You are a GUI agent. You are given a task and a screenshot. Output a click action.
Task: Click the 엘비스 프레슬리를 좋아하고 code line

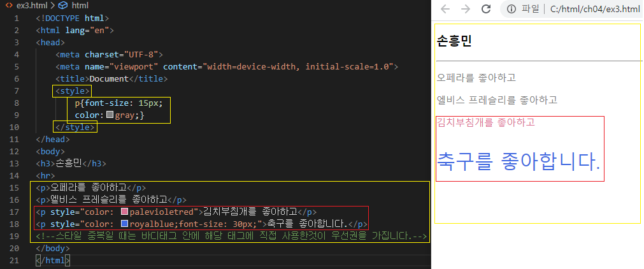coord(111,200)
